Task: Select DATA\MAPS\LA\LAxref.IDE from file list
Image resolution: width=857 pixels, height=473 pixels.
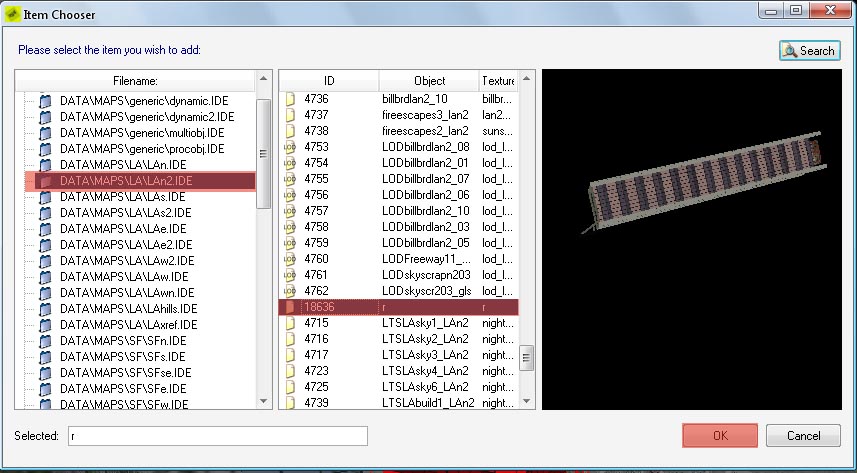Action: [128, 324]
